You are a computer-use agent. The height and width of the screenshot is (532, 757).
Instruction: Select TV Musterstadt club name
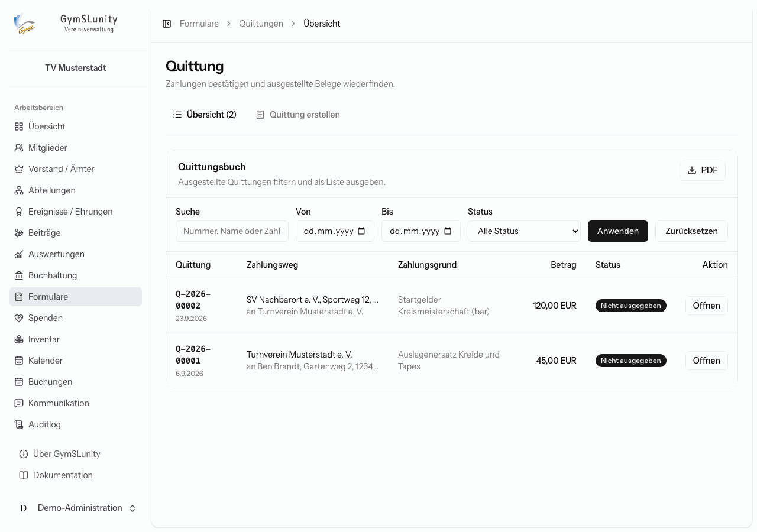76,68
